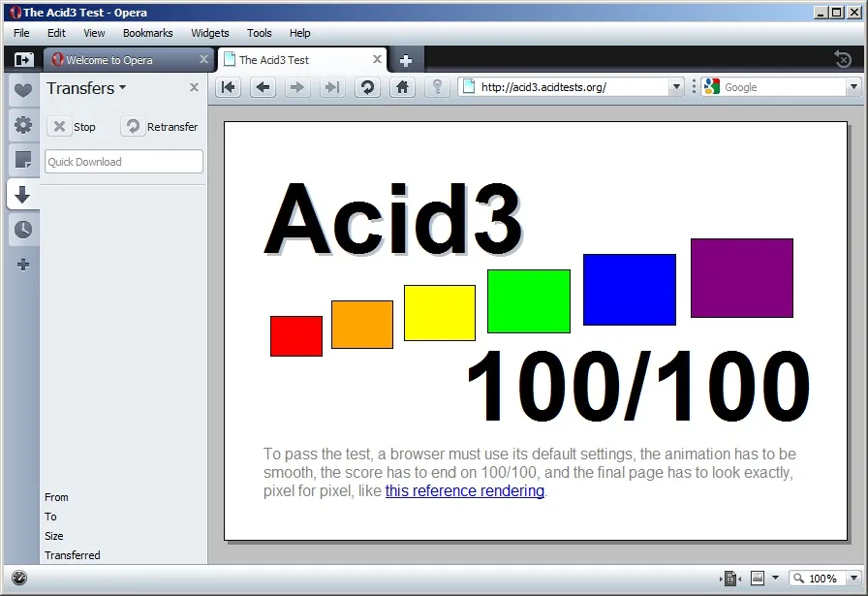
Task: Open the Widgets panel gear icon
Action: (x=23, y=125)
